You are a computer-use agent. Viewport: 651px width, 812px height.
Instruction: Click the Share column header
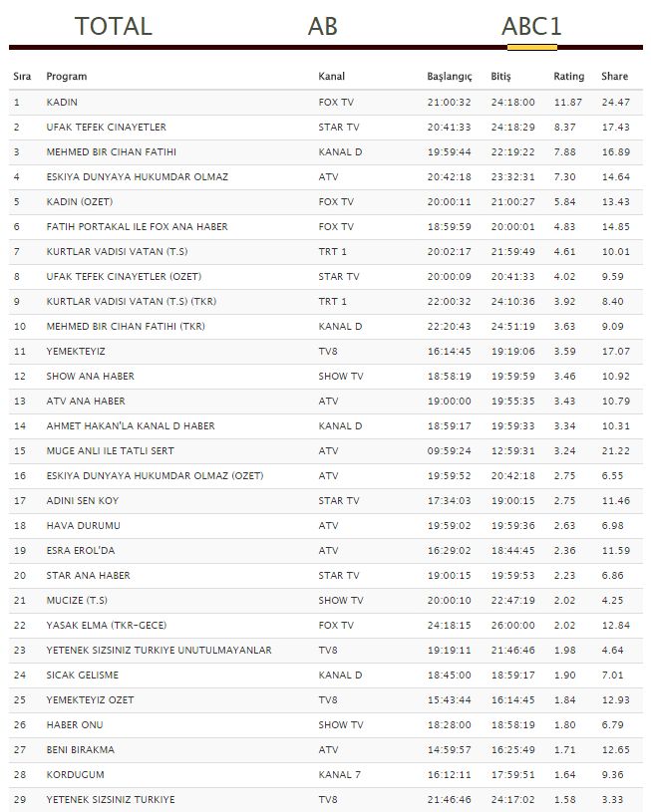click(615, 76)
